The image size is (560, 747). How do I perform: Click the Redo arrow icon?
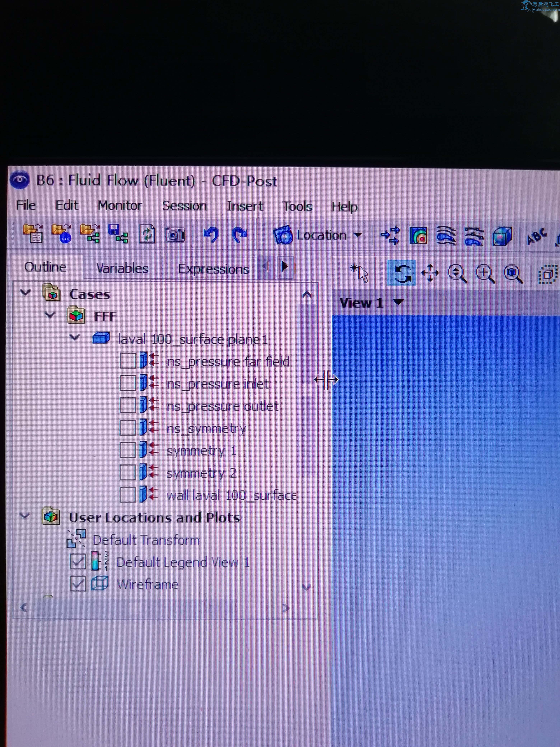click(x=240, y=235)
